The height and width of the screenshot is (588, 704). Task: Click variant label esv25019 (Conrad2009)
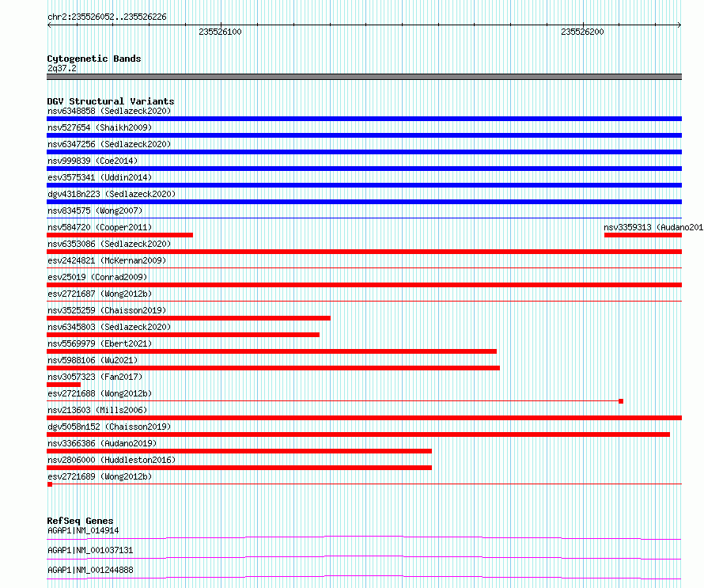coord(97,277)
